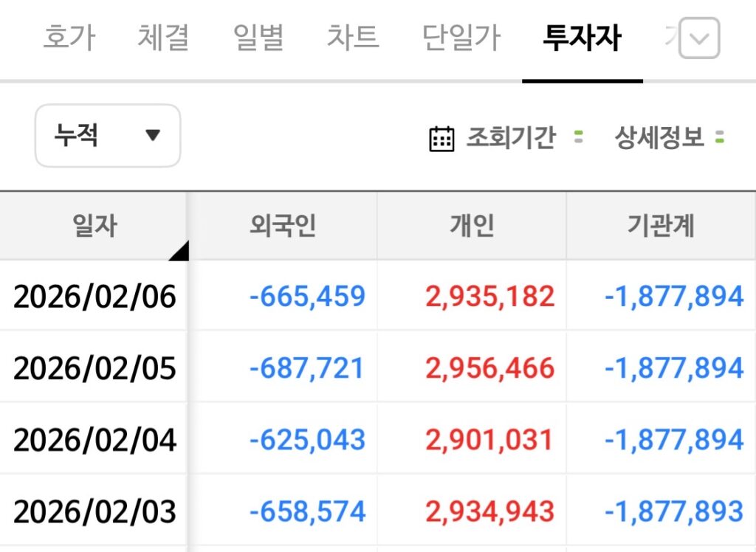
Task: Open the 일별 tab
Action: click(x=258, y=38)
